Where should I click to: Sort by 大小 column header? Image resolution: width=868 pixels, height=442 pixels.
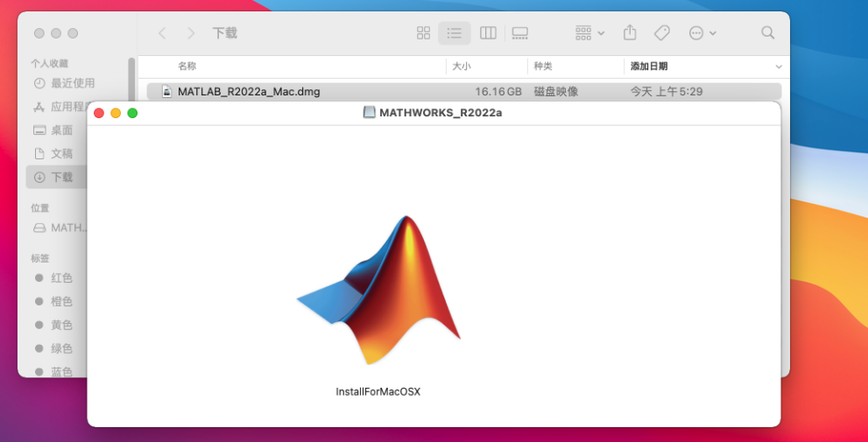coord(462,67)
